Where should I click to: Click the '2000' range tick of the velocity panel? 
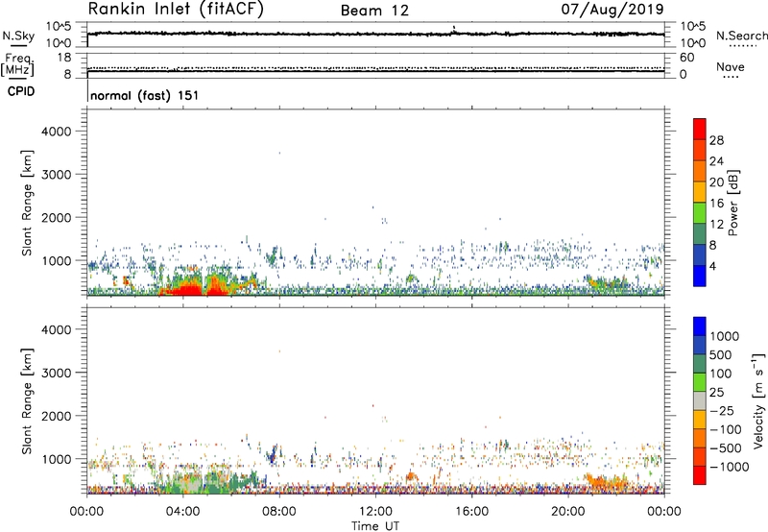[x=56, y=416]
